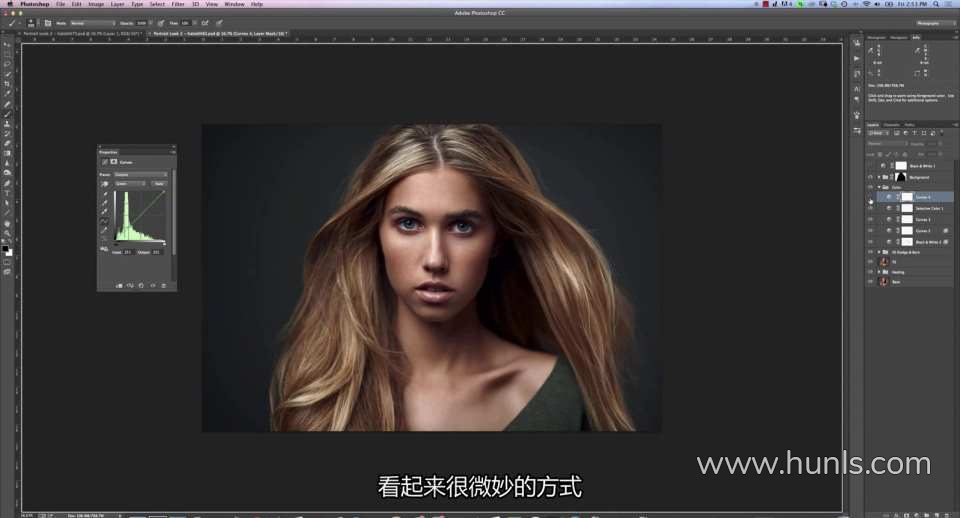Select the Gradient tool
Screen dimensions: 960x518
point(7,153)
